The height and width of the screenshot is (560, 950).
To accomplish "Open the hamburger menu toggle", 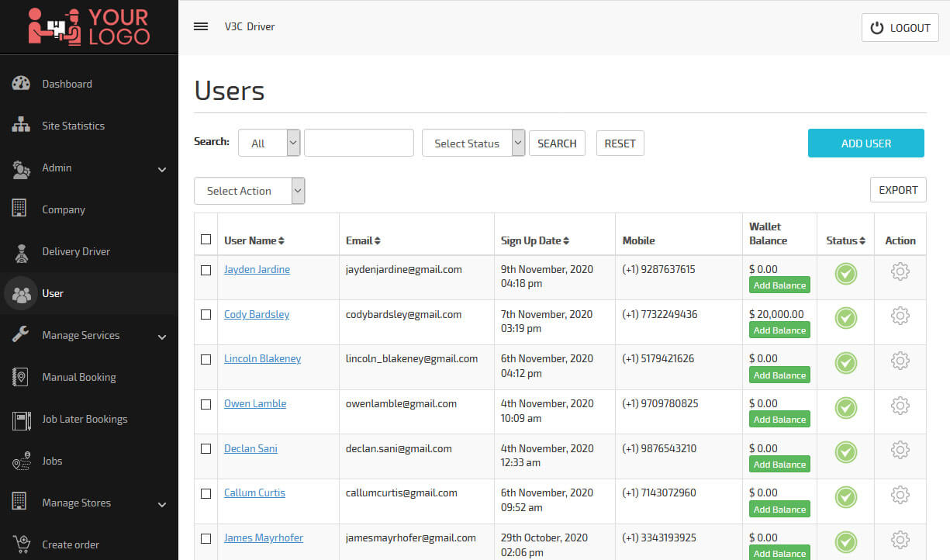I will tap(201, 26).
